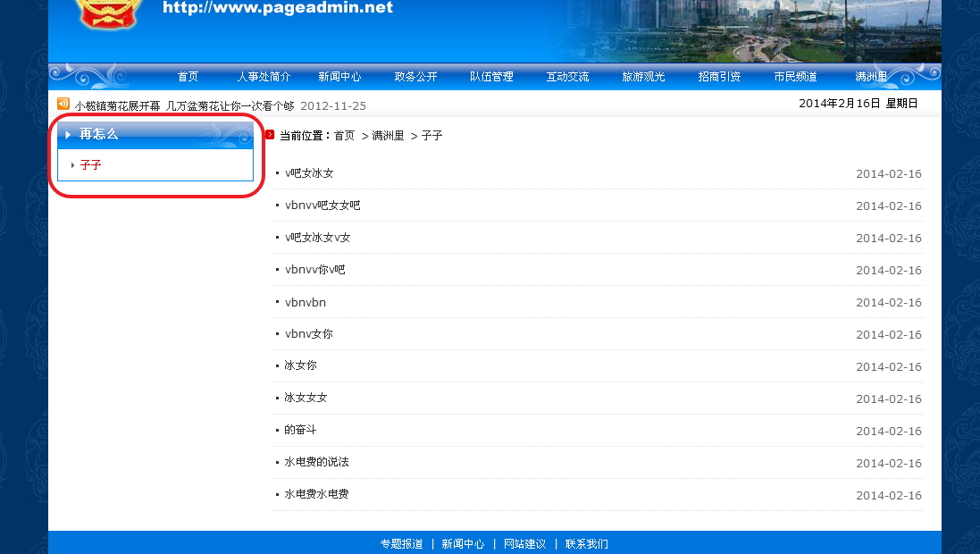The image size is (980, 554).
Task: Click the speaker icon beside the news ticker
Action: [x=63, y=105]
